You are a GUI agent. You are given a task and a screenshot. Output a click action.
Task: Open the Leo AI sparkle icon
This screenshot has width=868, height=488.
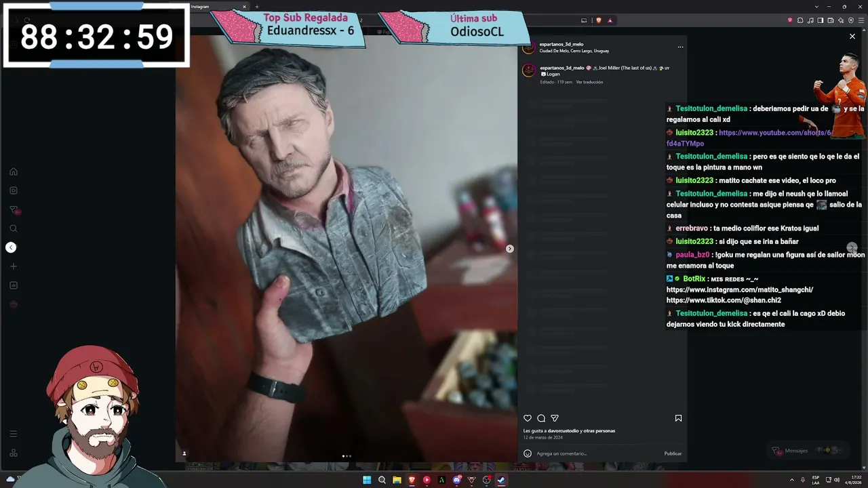pos(841,20)
